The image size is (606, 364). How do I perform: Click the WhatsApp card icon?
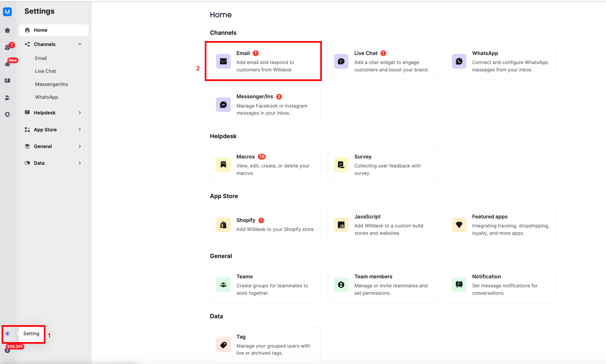459,61
